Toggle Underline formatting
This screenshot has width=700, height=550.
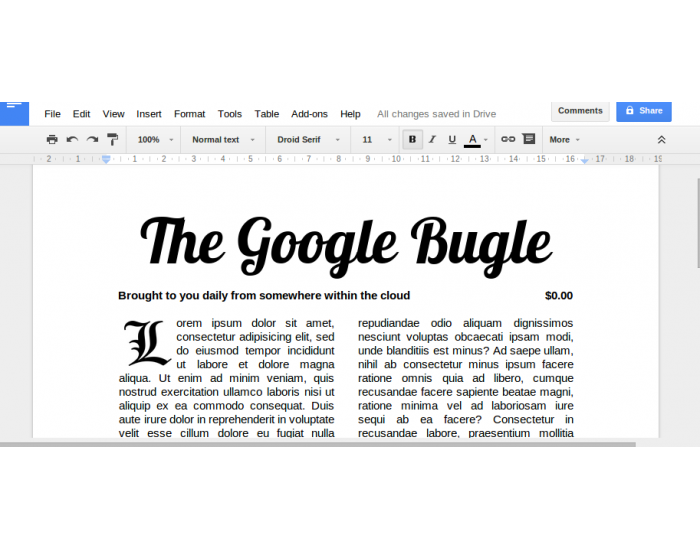pyautogui.click(x=452, y=140)
